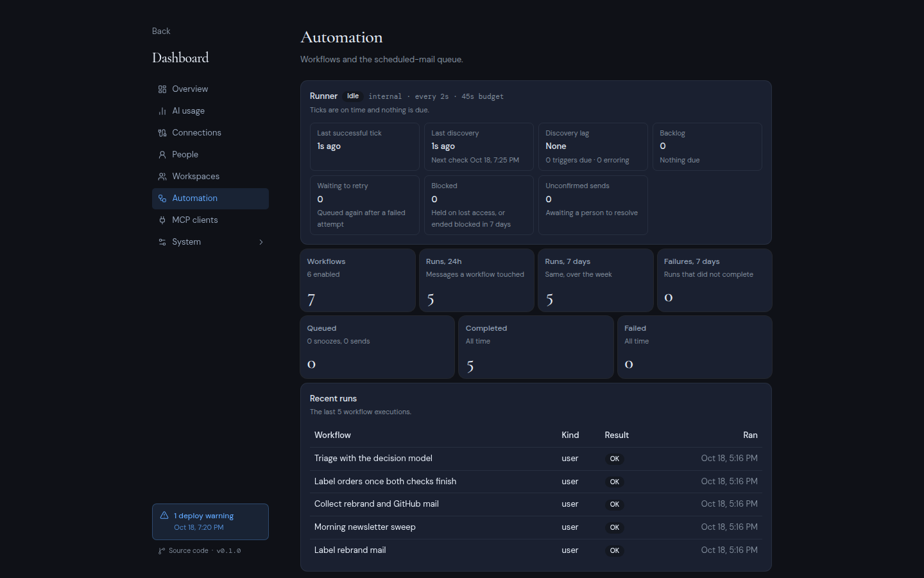Click the Connections icon in sidebar
Screen dimensions: 924x578
(x=162, y=133)
